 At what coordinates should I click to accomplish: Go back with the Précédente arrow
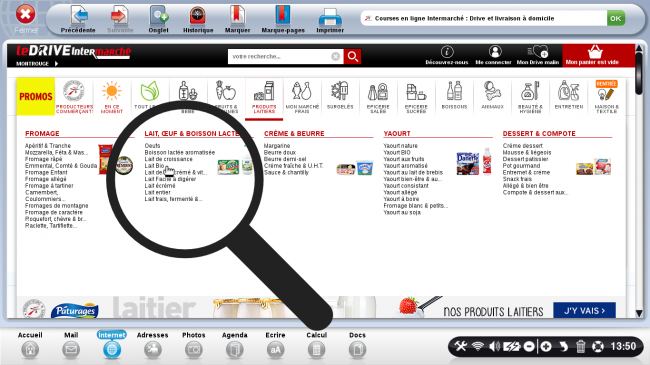click(78, 19)
